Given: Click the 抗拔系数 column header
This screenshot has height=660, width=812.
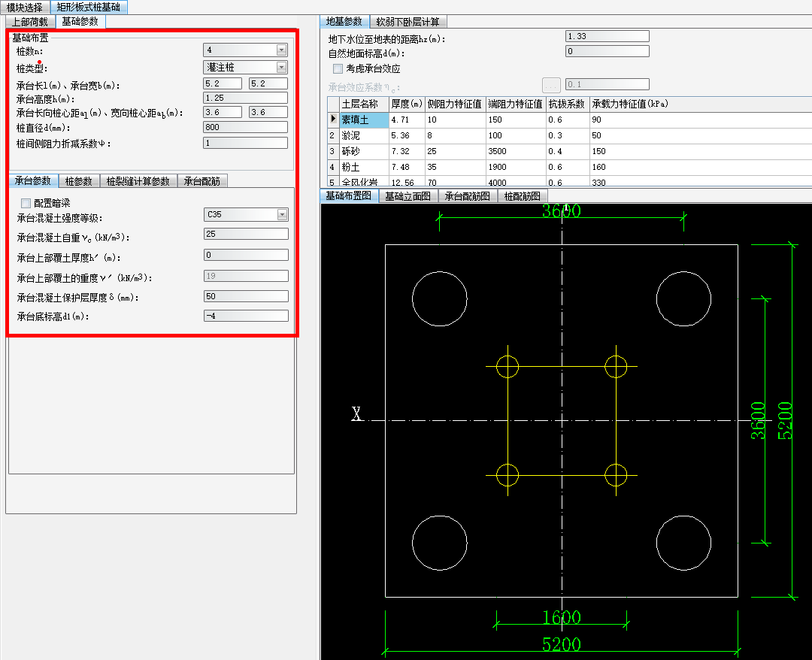Looking at the screenshot, I should click(x=568, y=104).
